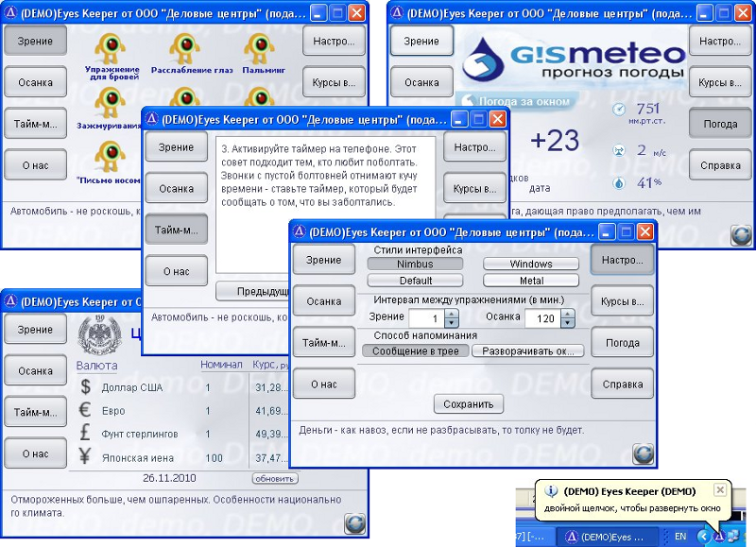Image resolution: width=756 pixels, height=547 pixels.
Task: Click the Осанка interval value field
Action: pyautogui.click(x=543, y=318)
